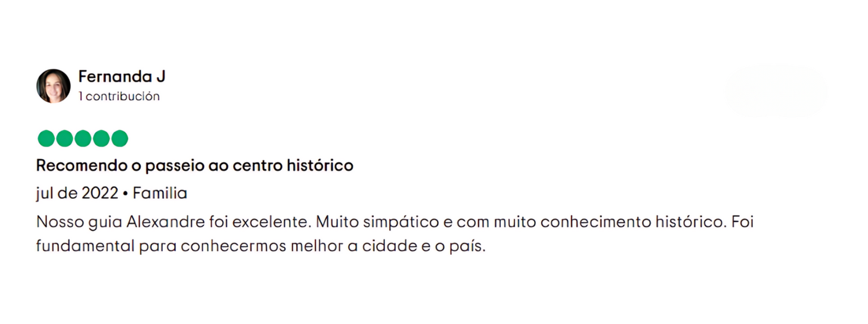Select the fourth green rating bubble
This screenshot has width=868, height=324.
tap(101, 139)
